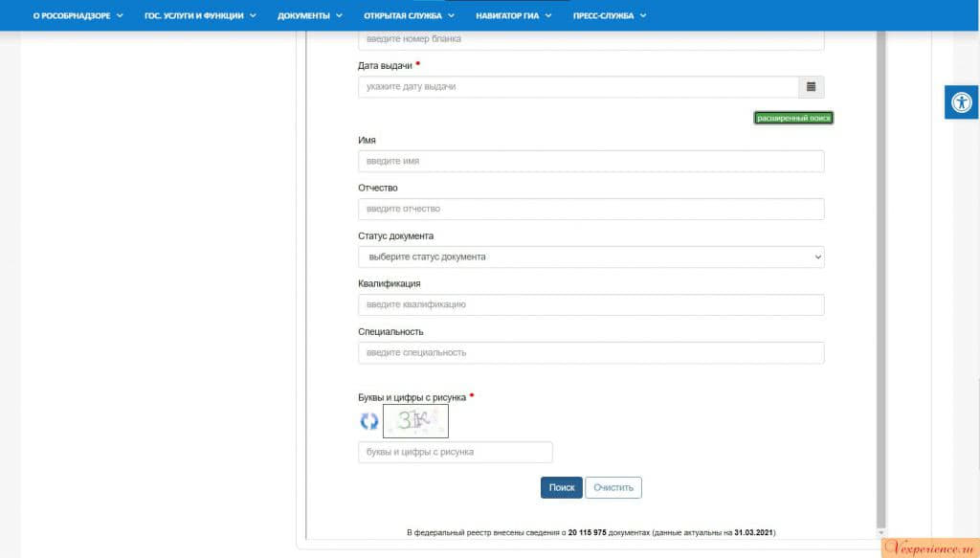Focus the Имя input field
The width and height of the screenshot is (980, 558).
tap(590, 162)
